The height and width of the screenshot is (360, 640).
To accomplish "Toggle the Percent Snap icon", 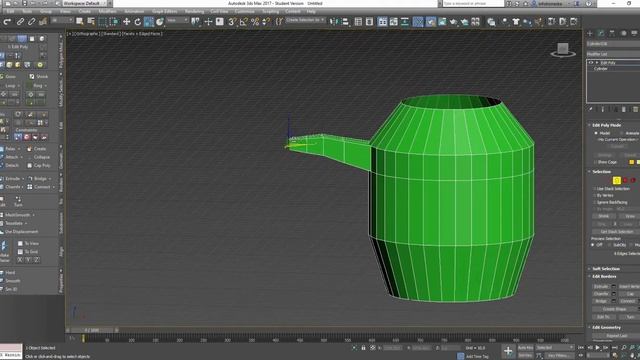I will pos(255,22).
